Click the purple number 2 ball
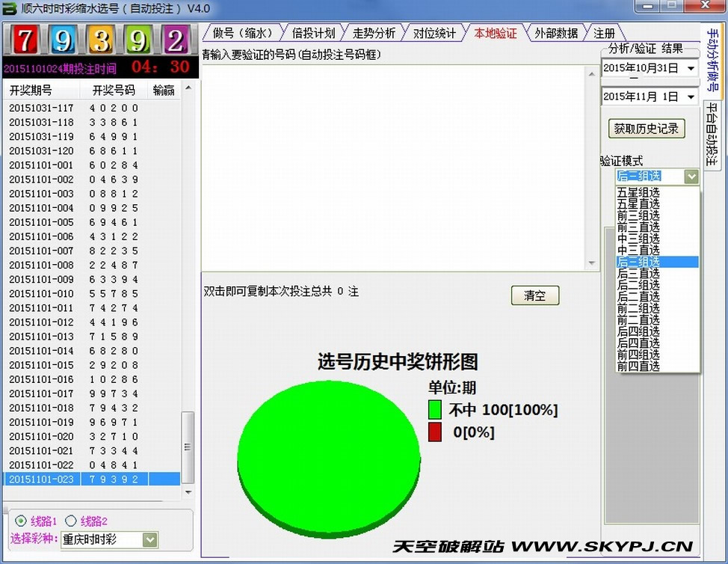The width and height of the screenshot is (728, 564). (x=176, y=40)
